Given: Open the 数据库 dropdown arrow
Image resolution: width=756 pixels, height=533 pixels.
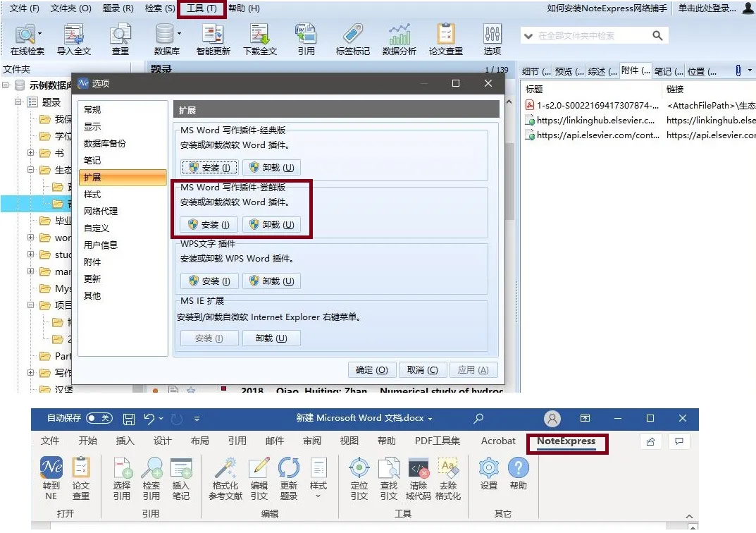Looking at the screenshot, I should [180, 34].
